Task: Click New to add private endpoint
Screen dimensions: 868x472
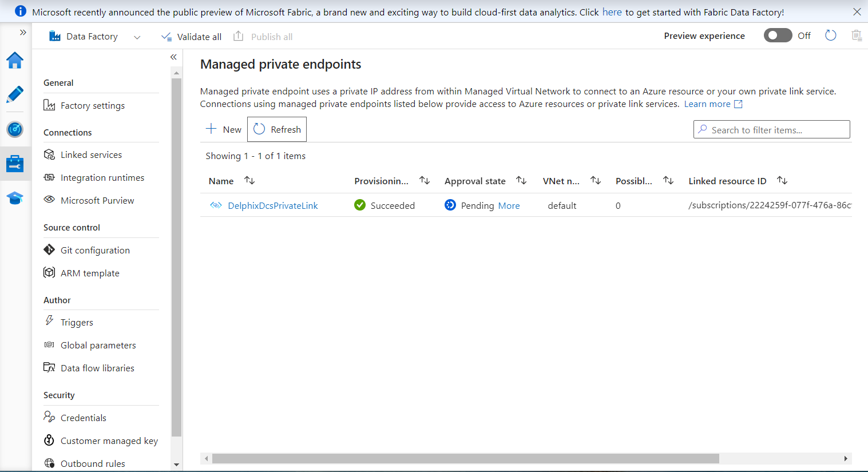Action: coord(224,129)
